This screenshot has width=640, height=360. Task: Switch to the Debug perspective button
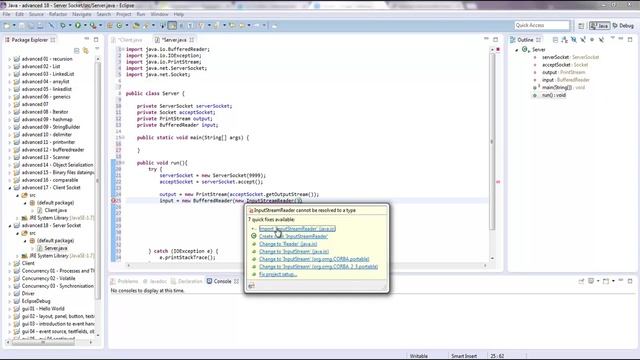tap(624, 26)
